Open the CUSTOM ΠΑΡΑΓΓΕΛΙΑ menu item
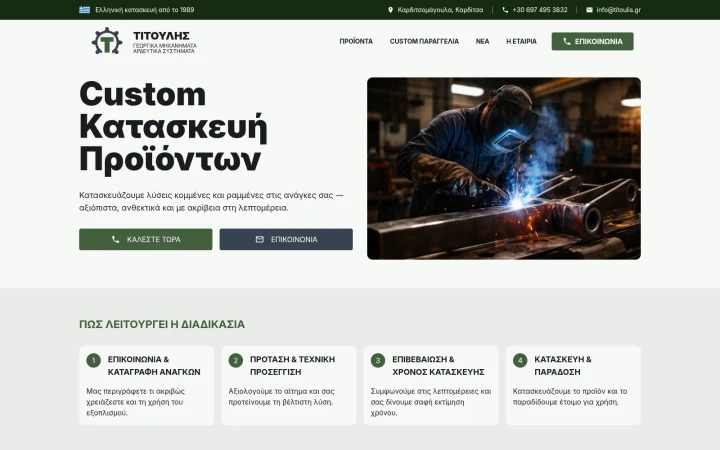Screen dimensions: 720x450 click(424, 41)
